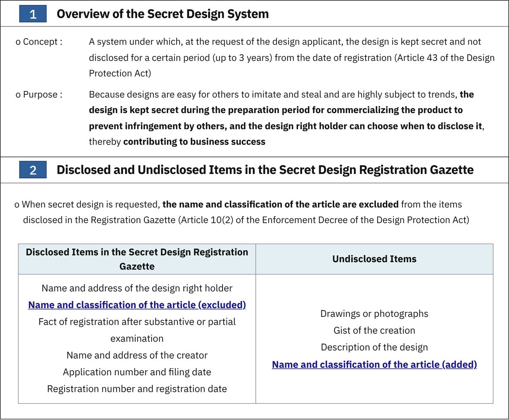Click the line 'Because designs are easy for others to imitate'
Viewport: 509px width, 420px height.
point(281,95)
